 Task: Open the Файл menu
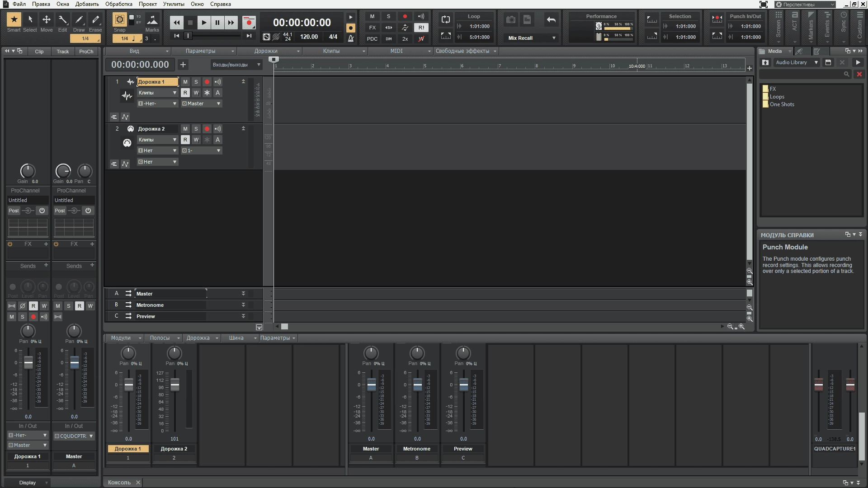[x=19, y=4]
